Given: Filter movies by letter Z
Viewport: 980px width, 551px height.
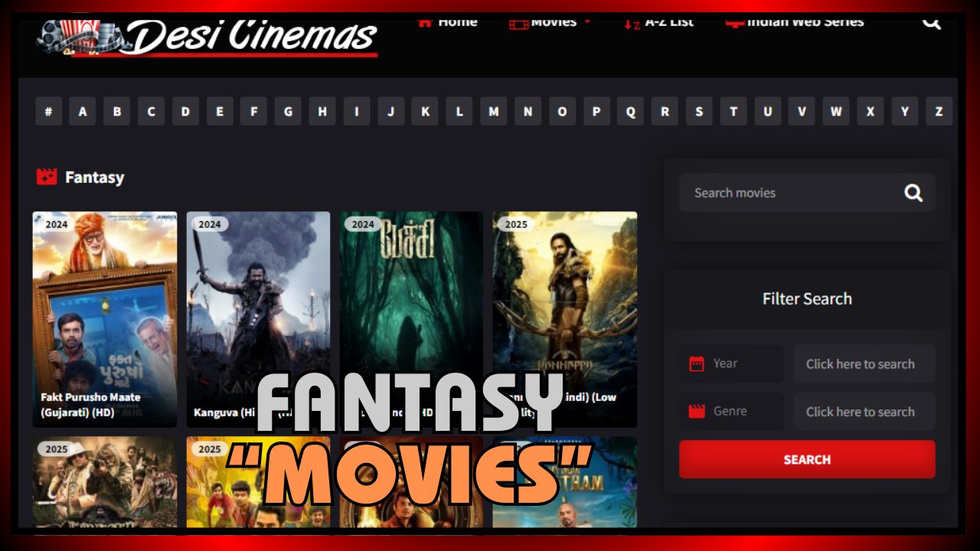Looking at the screenshot, I should pyautogui.click(x=939, y=112).
